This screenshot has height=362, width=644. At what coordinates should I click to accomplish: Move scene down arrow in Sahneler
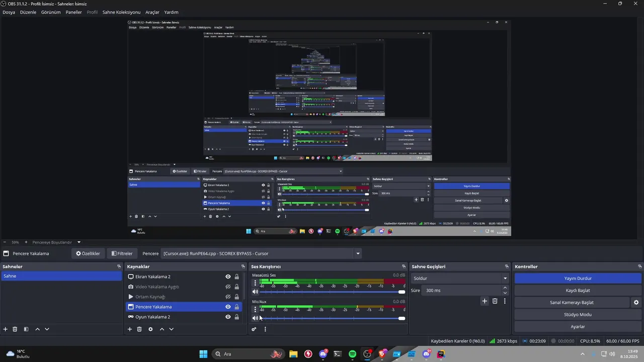47,329
